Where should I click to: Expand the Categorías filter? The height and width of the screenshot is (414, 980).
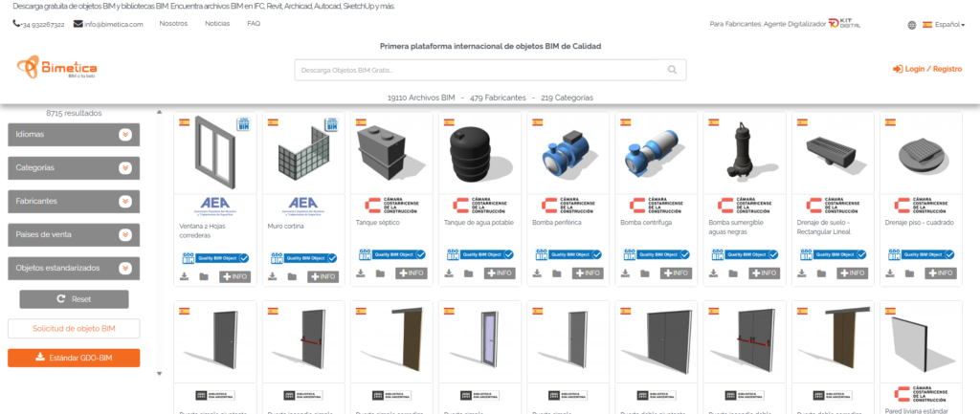[x=74, y=168]
